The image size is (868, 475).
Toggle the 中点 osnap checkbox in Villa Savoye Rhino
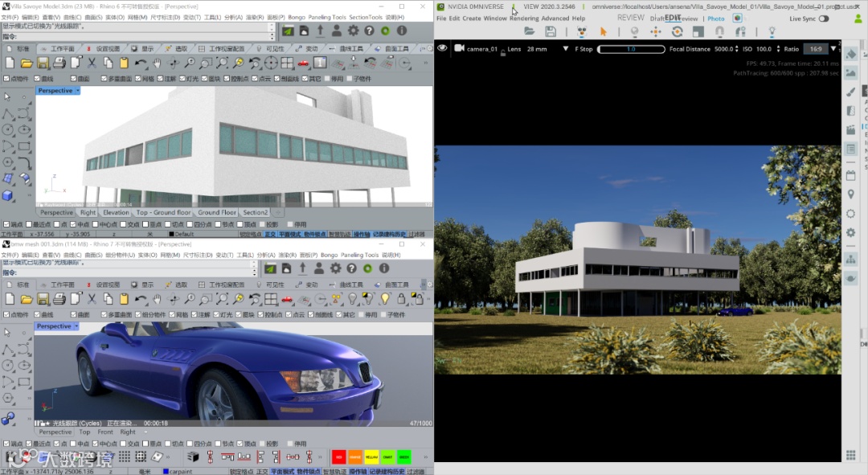click(x=73, y=224)
